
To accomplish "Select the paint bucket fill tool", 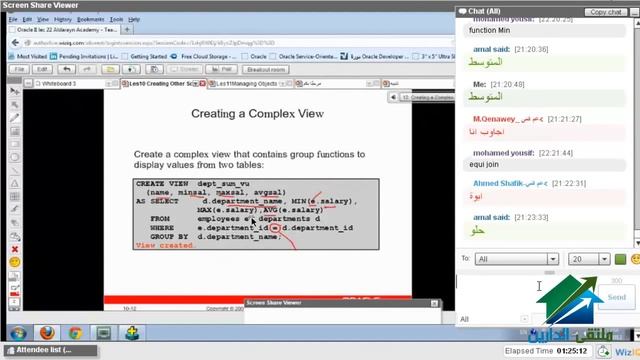I will [15, 236].
